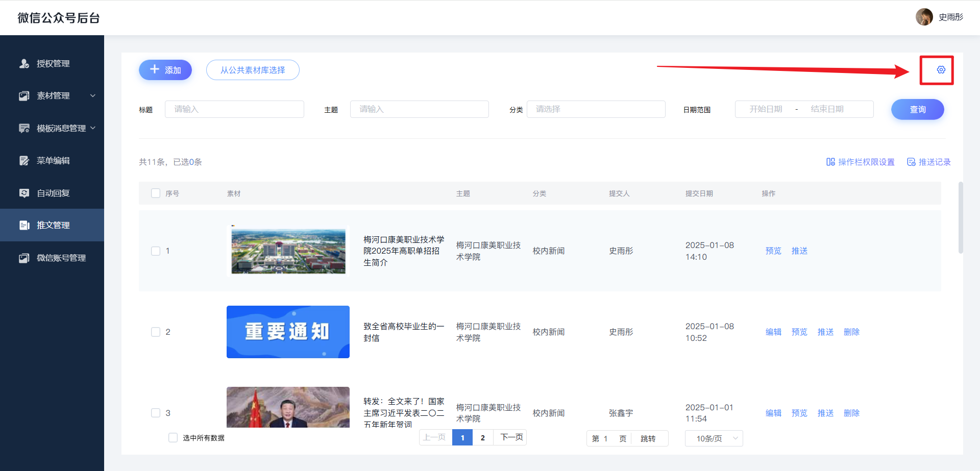Click the vertical scrollbar of the table
This screenshot has height=471, width=980.
(x=961, y=218)
